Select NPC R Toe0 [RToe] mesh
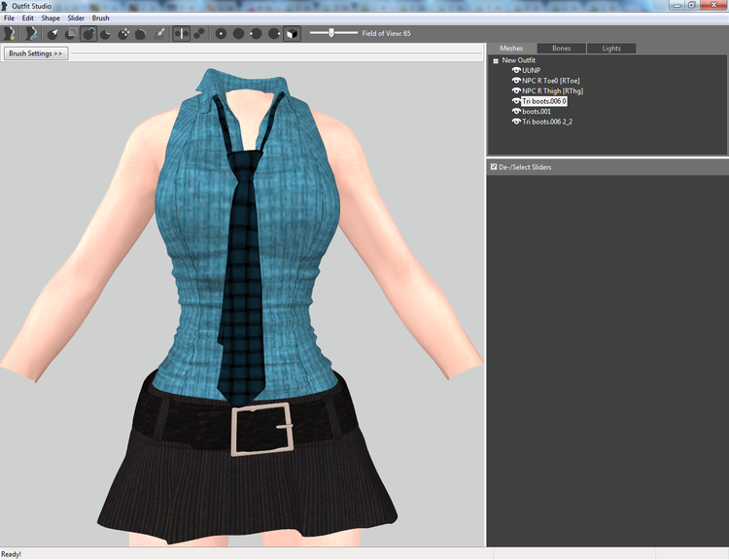Image resolution: width=729 pixels, height=560 pixels. click(551, 81)
